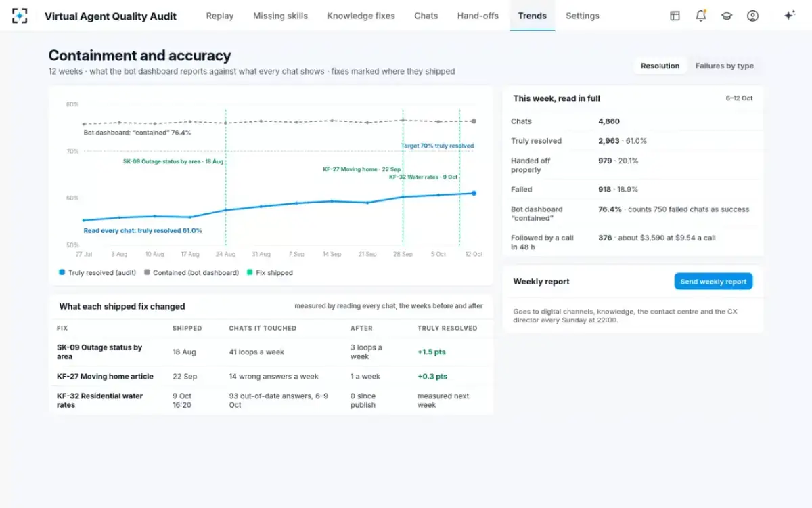
Task: Click the Chats count 4,860
Action: click(x=609, y=121)
